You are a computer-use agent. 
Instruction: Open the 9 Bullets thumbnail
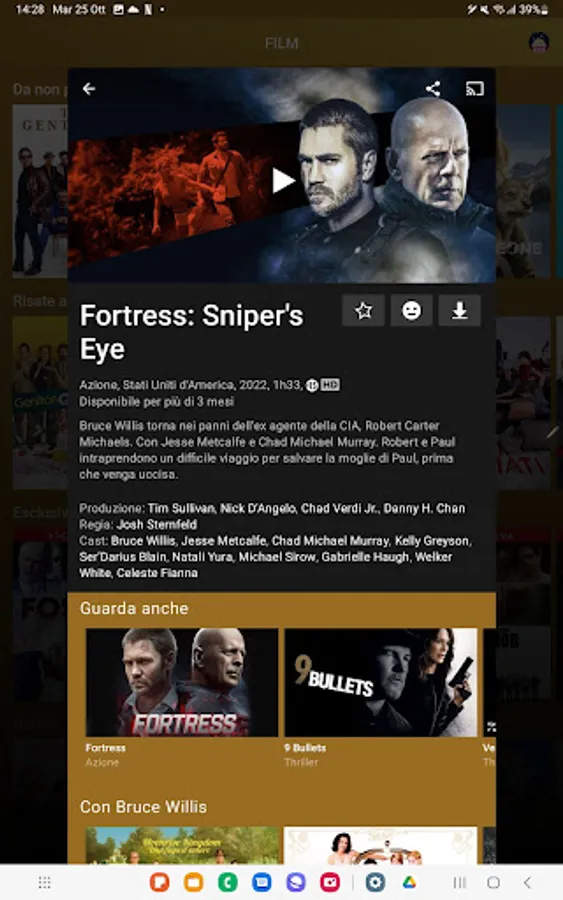click(380, 682)
